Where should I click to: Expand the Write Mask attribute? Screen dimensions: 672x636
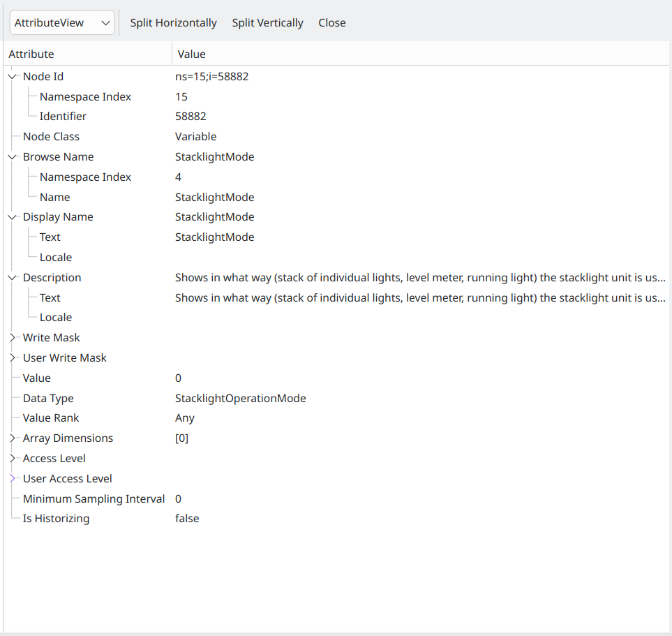[13, 338]
